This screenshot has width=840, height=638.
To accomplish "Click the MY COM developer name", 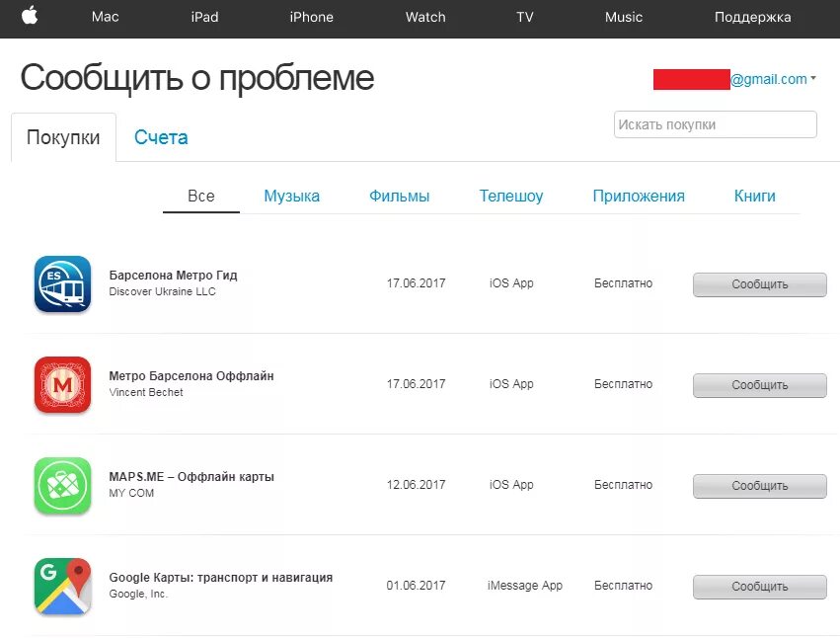I will point(131,493).
